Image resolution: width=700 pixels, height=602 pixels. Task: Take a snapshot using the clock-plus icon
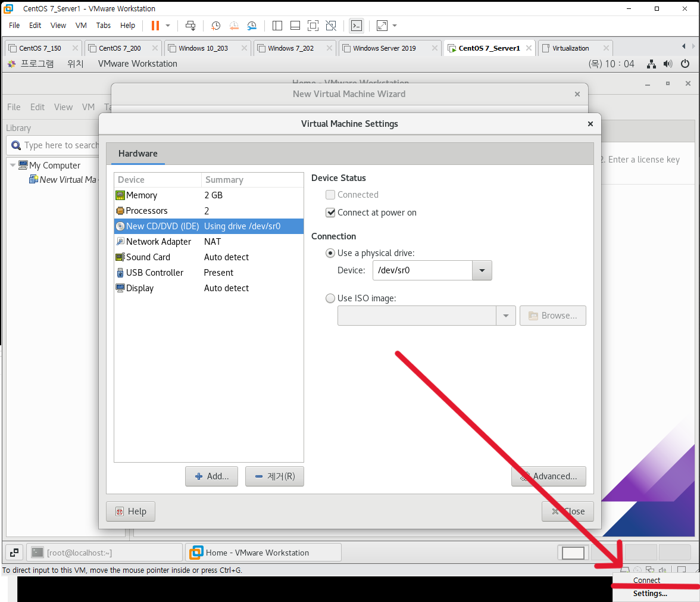coord(215,26)
